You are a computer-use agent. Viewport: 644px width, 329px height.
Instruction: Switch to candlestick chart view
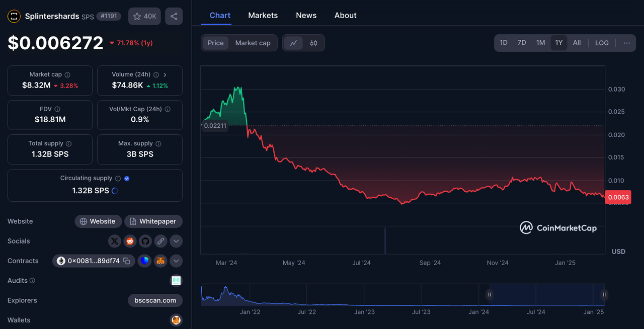click(313, 43)
